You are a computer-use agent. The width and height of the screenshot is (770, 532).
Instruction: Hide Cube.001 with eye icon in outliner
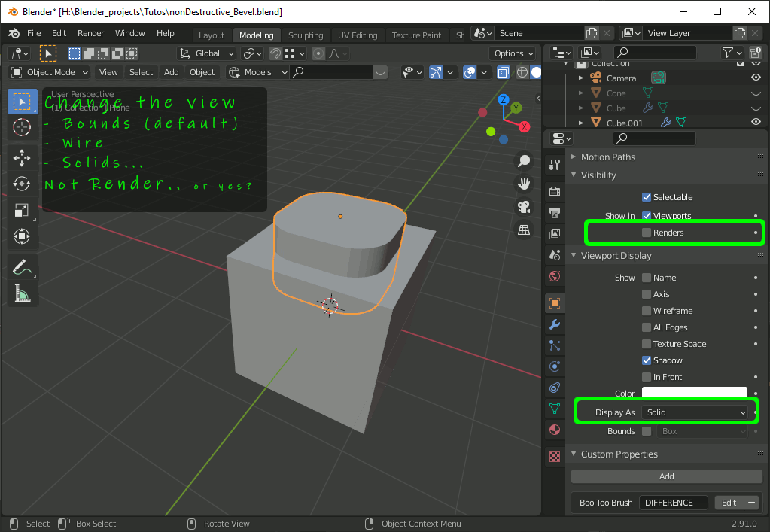756,122
